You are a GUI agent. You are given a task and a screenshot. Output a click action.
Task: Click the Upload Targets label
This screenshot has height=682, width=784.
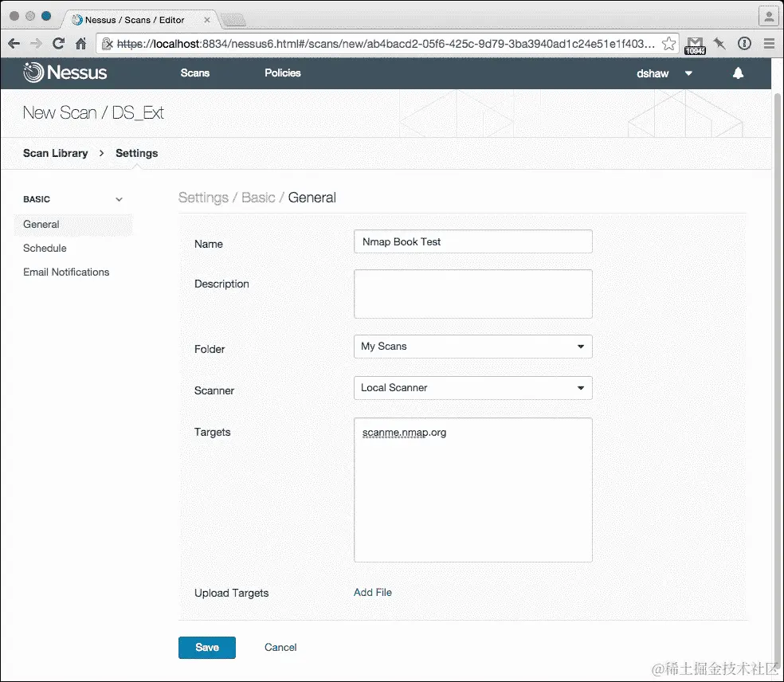[x=232, y=593]
